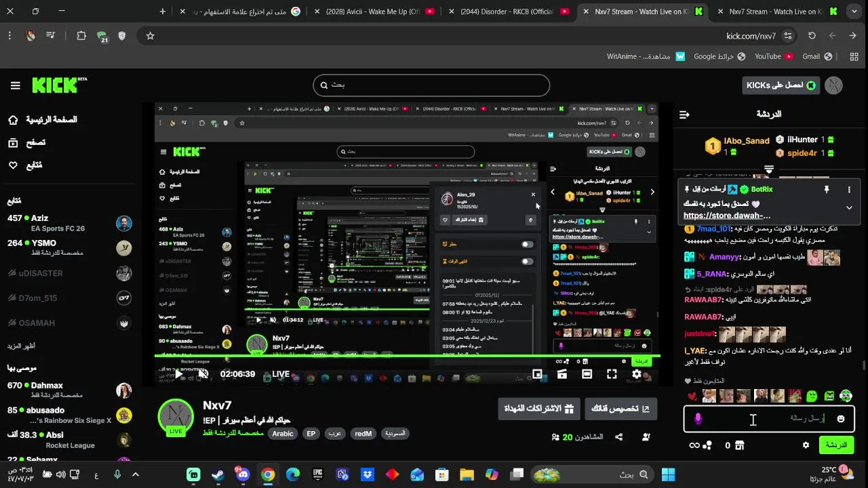This screenshot has height=488, width=868.
Task: Open pinned message options menu
Action: (x=849, y=190)
